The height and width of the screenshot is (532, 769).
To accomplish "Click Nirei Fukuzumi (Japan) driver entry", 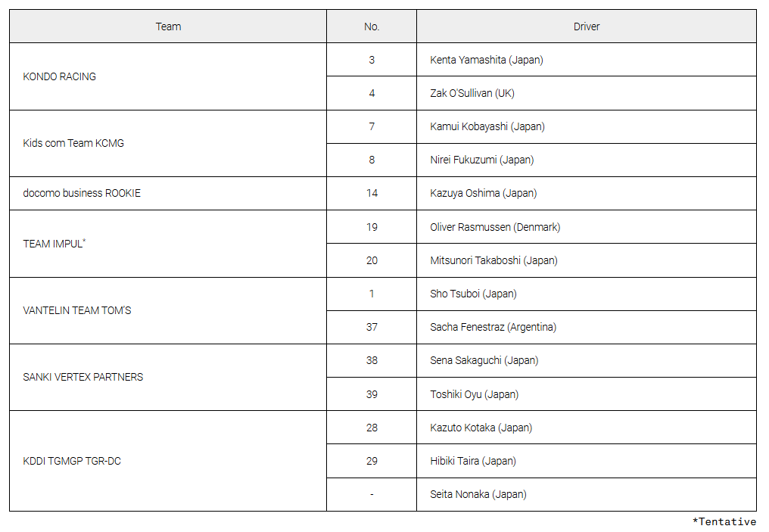I will pyautogui.click(x=587, y=160).
